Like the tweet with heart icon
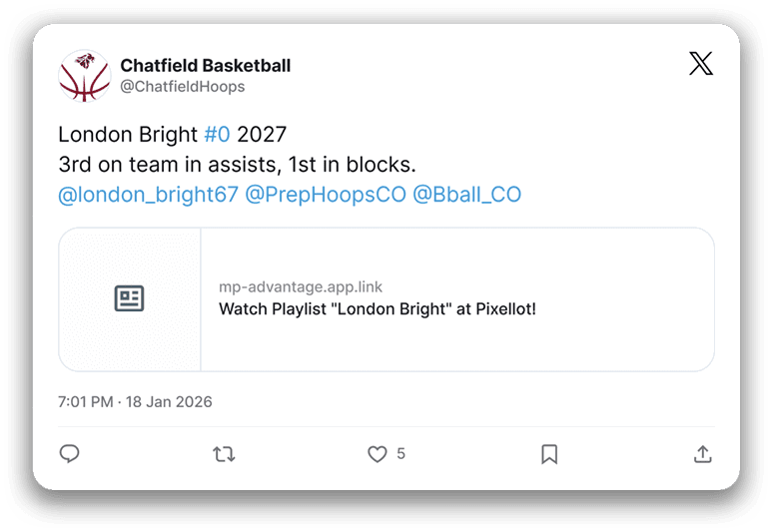The height and width of the screenshot is (532, 773). 377,454
